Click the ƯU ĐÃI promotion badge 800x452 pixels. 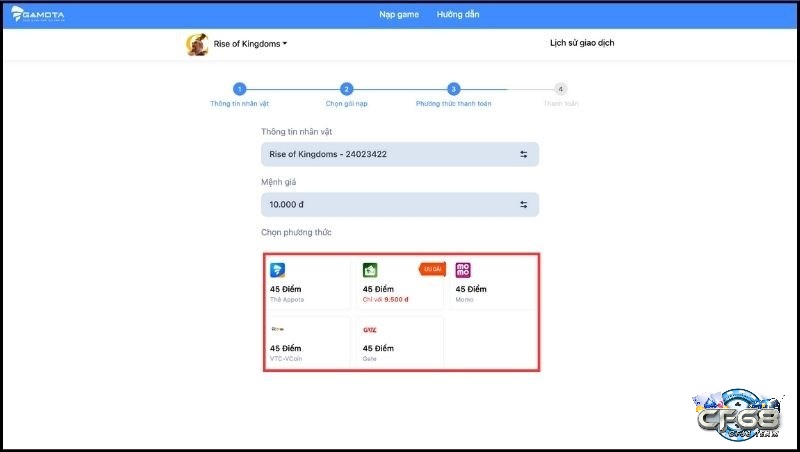pos(432,269)
